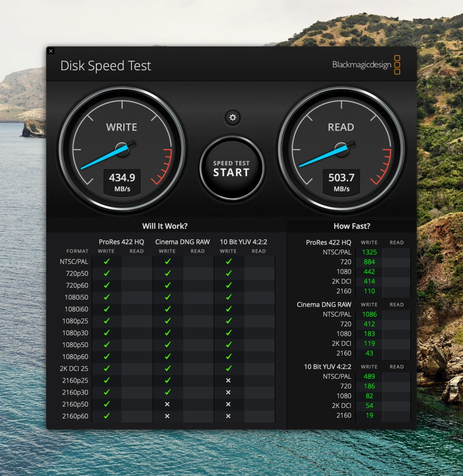Click the 2160p60 format row label
463x476 pixels.
75,416
